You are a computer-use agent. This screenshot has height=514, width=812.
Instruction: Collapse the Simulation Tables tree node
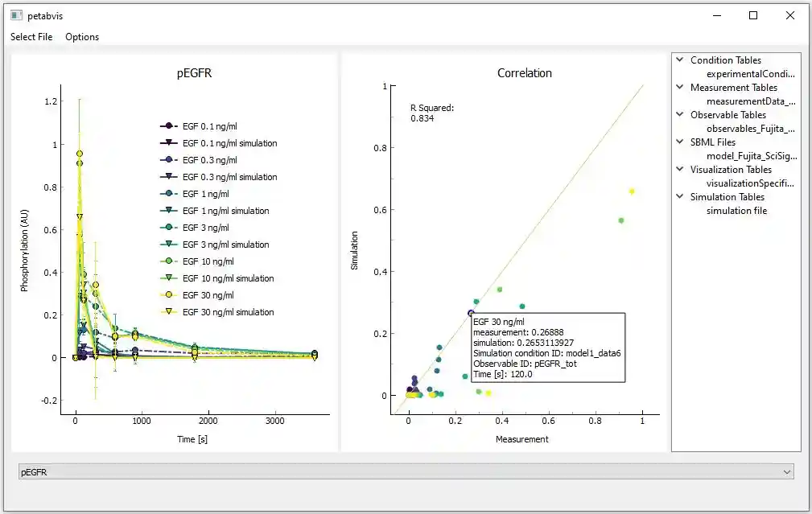pyautogui.click(x=680, y=196)
